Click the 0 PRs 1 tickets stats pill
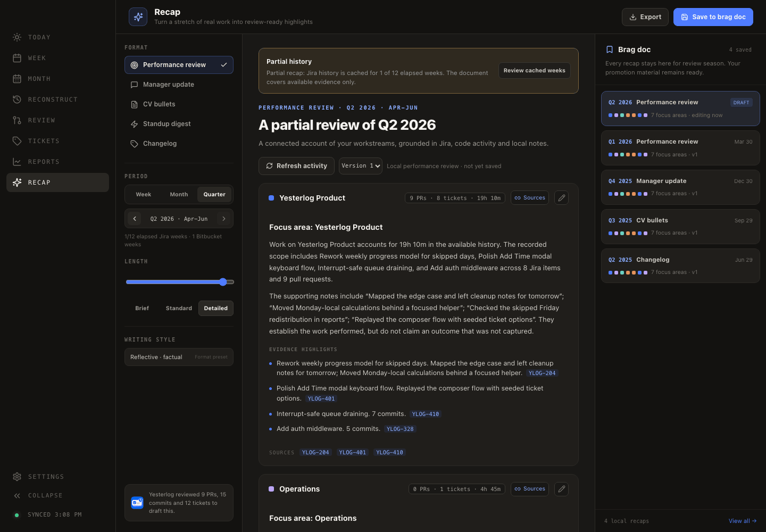Screen dimensions: 766x532 coord(457,489)
